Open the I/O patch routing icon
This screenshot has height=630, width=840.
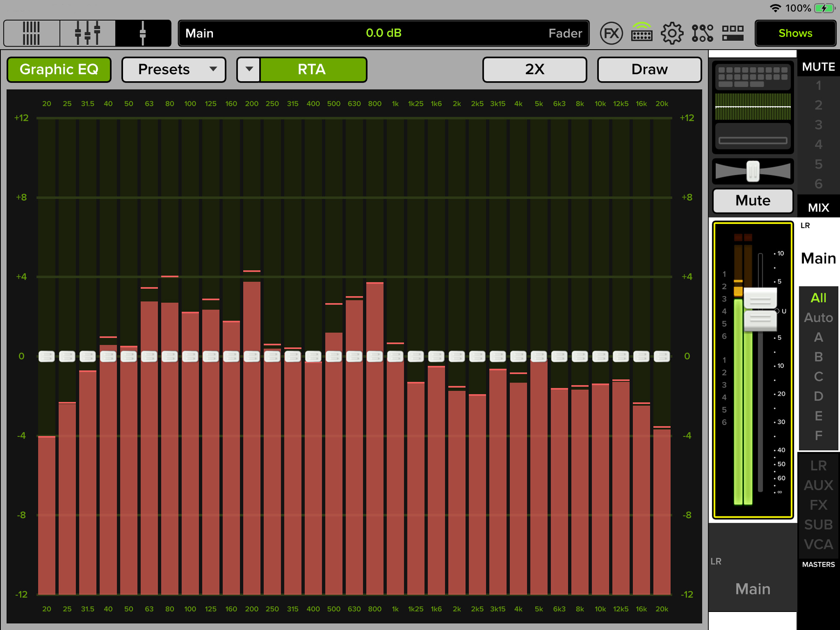click(702, 33)
